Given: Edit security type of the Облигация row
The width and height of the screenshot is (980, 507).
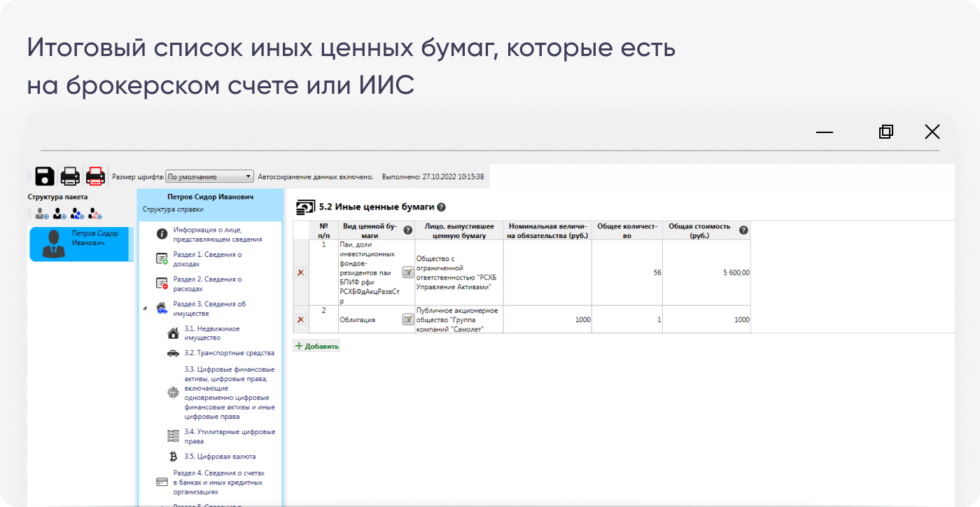Looking at the screenshot, I should [x=407, y=319].
